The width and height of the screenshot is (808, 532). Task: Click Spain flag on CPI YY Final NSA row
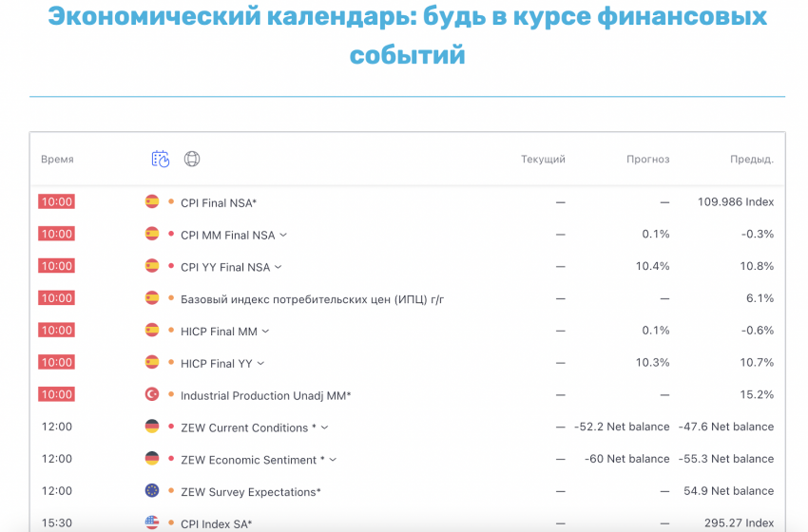click(152, 266)
